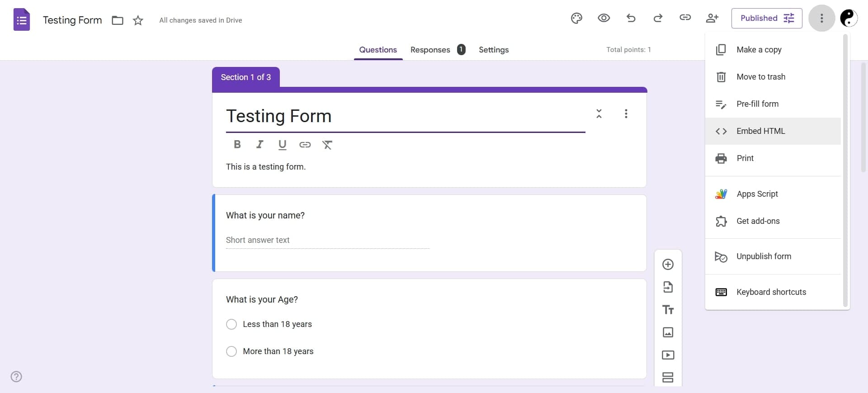This screenshot has width=868, height=393.
Task: Click the menu's scrollbar
Action: click(845, 171)
